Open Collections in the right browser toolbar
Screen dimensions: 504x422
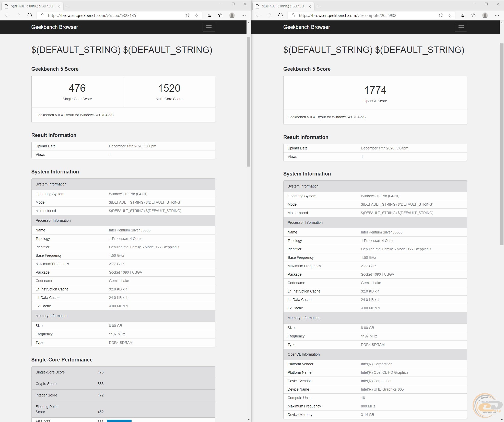click(473, 15)
